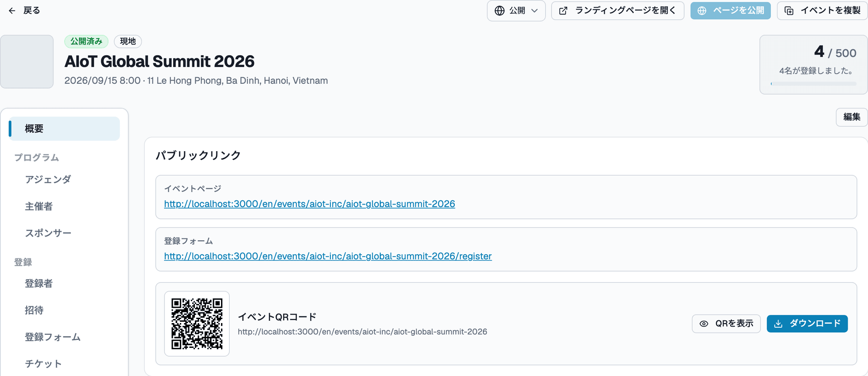Click the イベントページ field label
Screen dimensions: 868x376
[193, 189]
